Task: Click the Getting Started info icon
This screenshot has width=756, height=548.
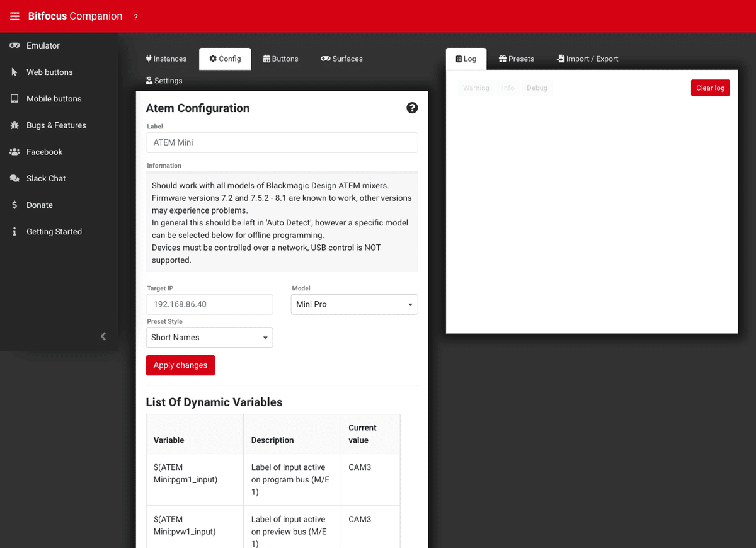Action: 14,231
